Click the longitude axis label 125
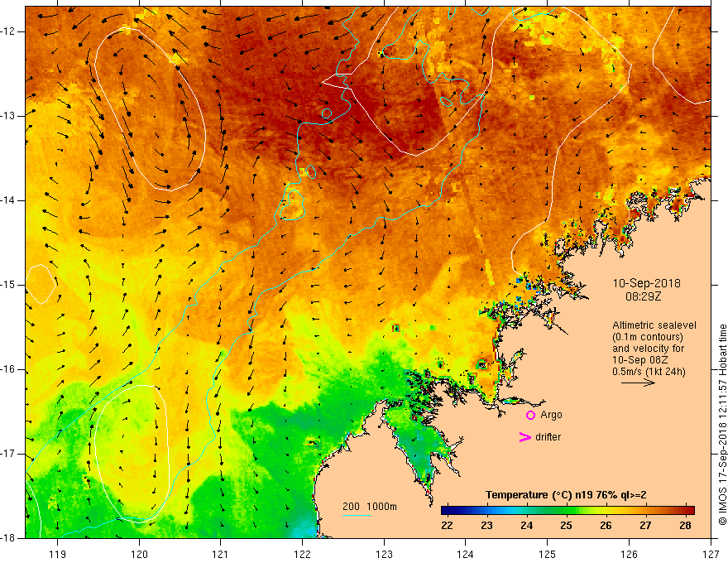 [x=548, y=554]
